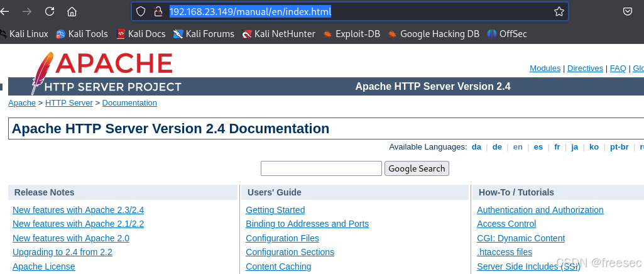Open the Configuration Files link

(x=282, y=238)
